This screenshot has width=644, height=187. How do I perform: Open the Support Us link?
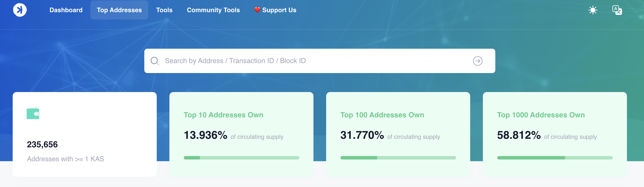pos(279,10)
